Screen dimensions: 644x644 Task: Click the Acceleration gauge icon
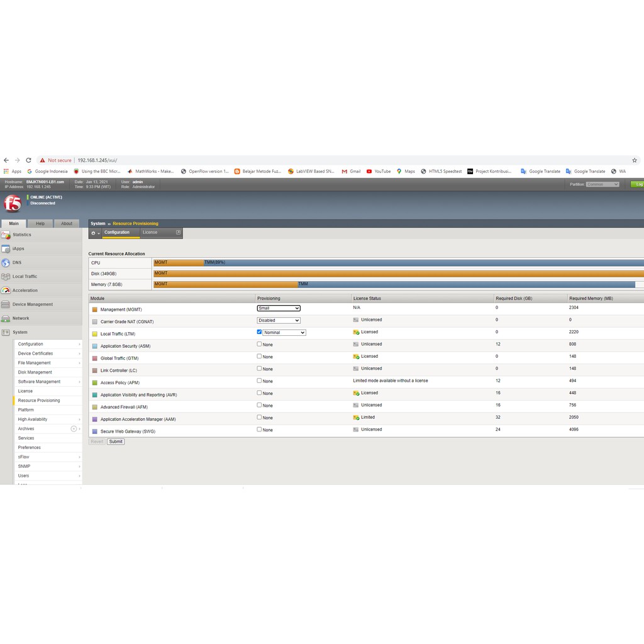coord(6,290)
